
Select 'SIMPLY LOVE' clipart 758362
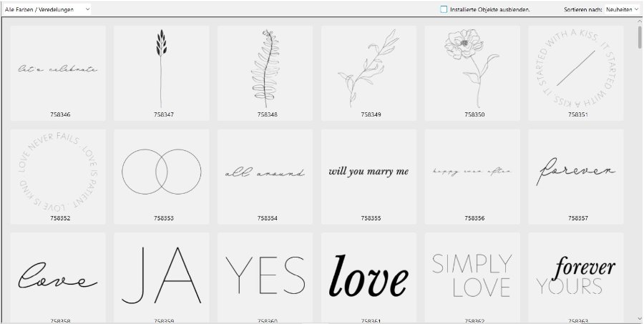[472, 278]
